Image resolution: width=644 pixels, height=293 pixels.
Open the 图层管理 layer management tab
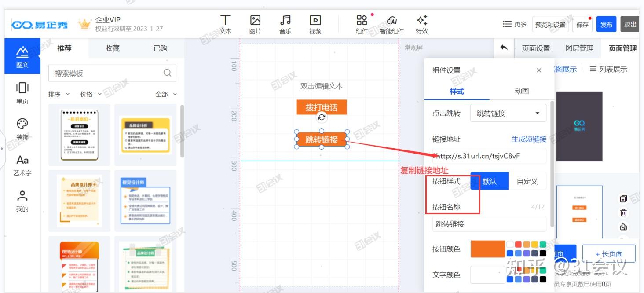click(x=579, y=48)
